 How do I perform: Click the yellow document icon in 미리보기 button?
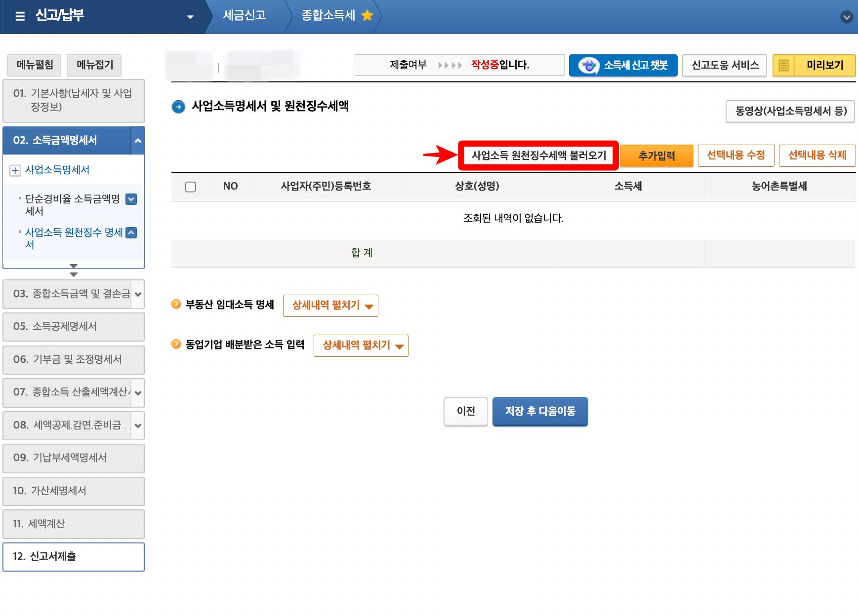point(783,65)
